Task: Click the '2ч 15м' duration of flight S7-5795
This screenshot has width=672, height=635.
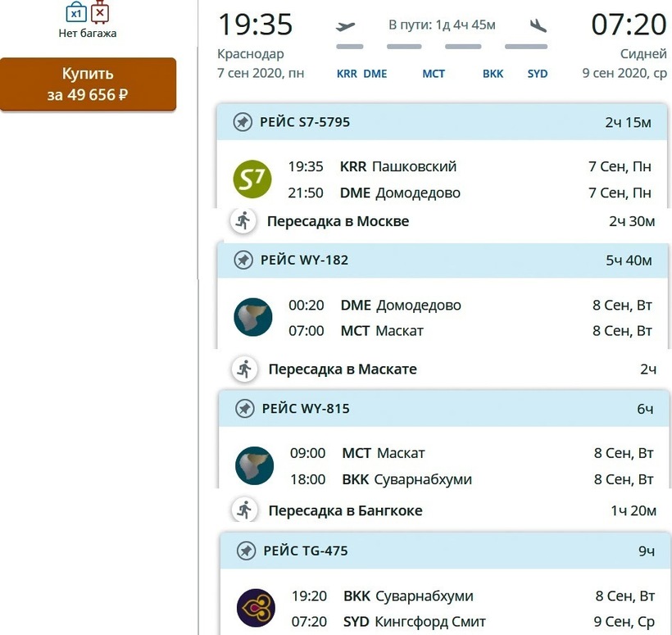Action: click(628, 123)
